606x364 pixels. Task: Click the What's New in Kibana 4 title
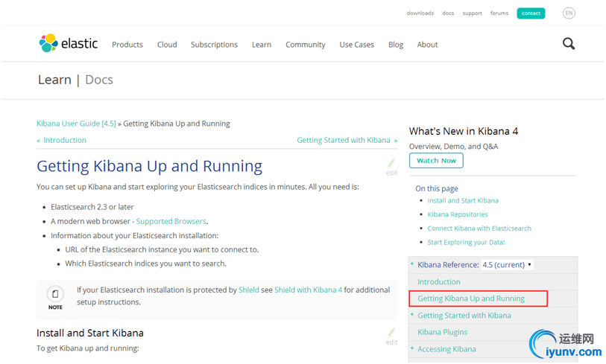464,131
